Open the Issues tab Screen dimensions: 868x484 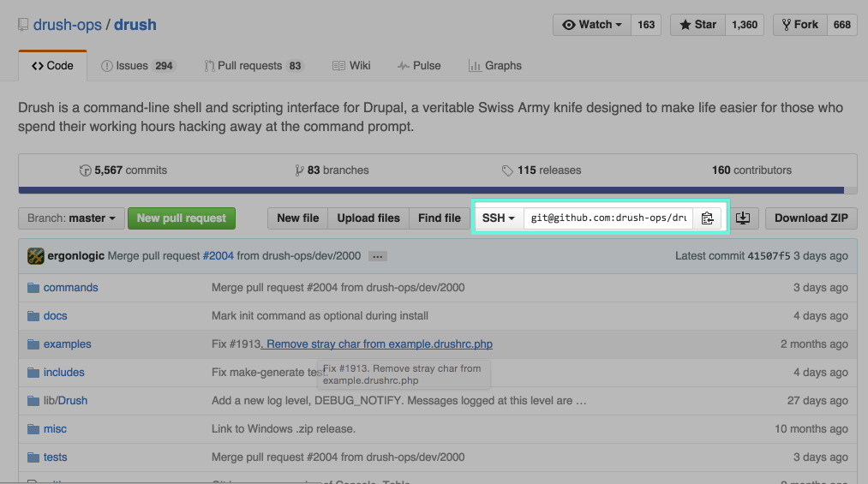[138, 66]
